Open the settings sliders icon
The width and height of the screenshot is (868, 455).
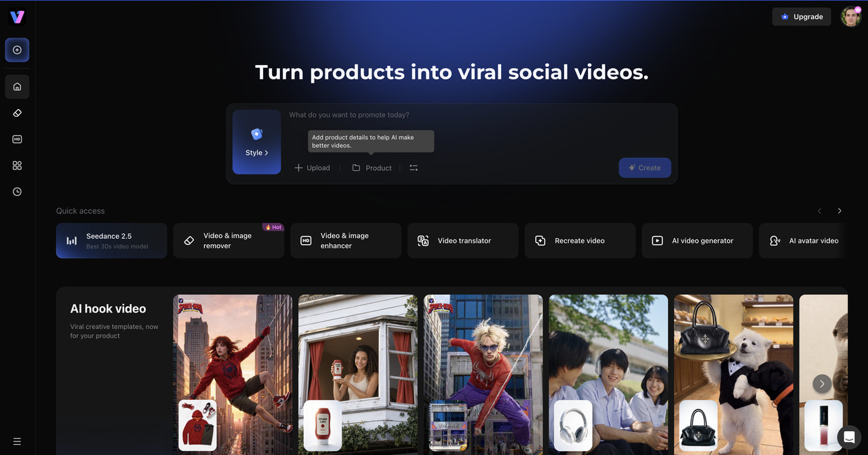414,168
